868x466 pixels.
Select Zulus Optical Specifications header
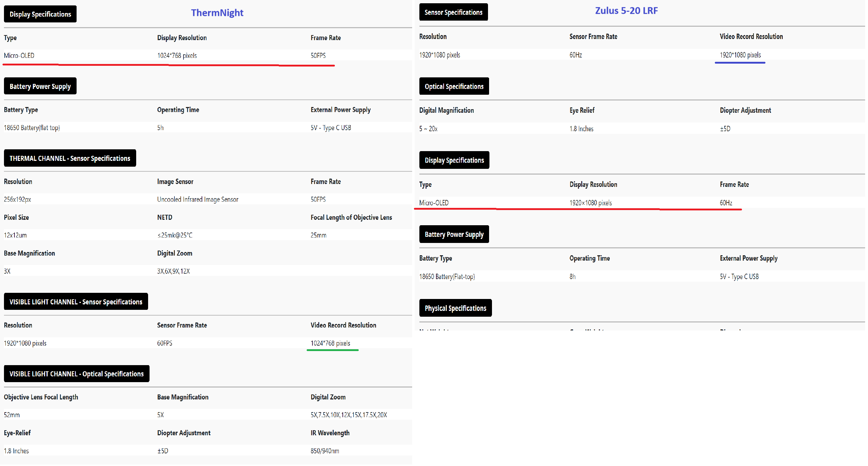[454, 86]
